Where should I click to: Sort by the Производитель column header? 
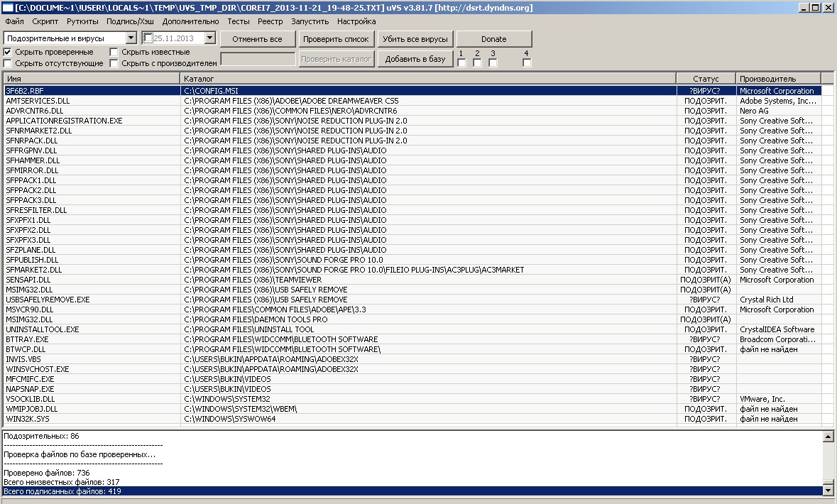[x=778, y=79]
